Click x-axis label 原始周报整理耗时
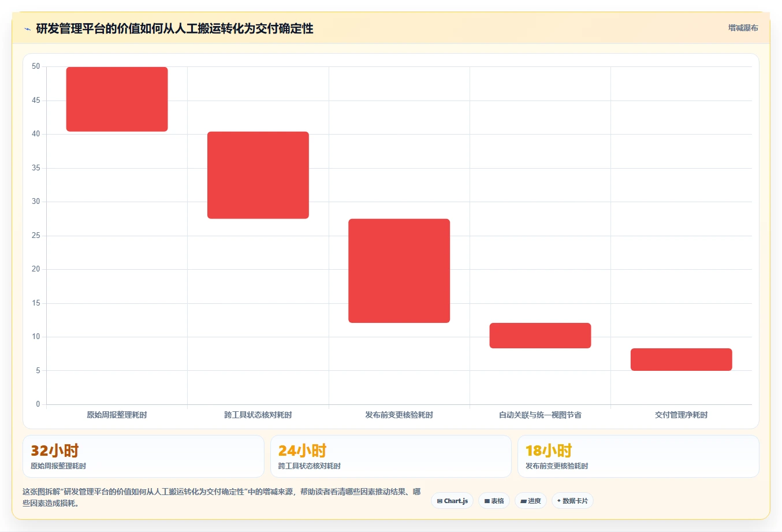This screenshot has height=532, width=782. (117, 415)
